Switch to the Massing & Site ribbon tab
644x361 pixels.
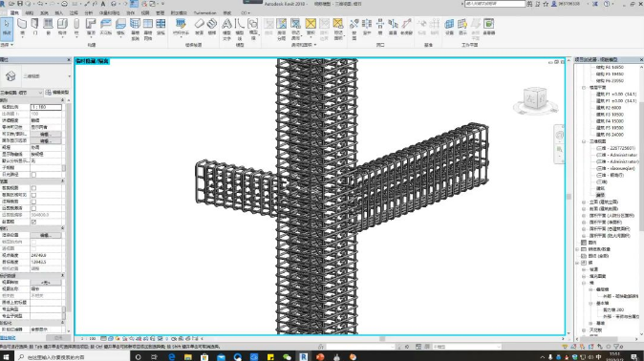coord(110,12)
